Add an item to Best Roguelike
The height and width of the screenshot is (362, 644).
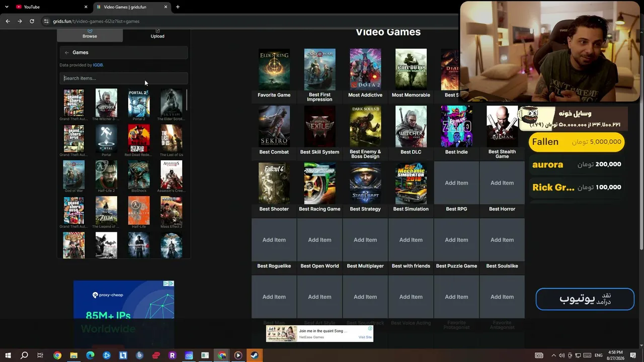pyautogui.click(x=274, y=240)
